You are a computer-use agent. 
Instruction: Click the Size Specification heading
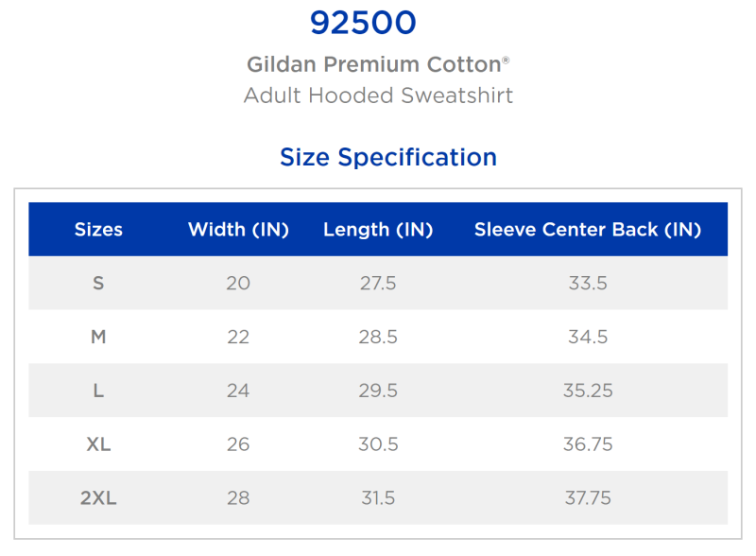coord(387,157)
